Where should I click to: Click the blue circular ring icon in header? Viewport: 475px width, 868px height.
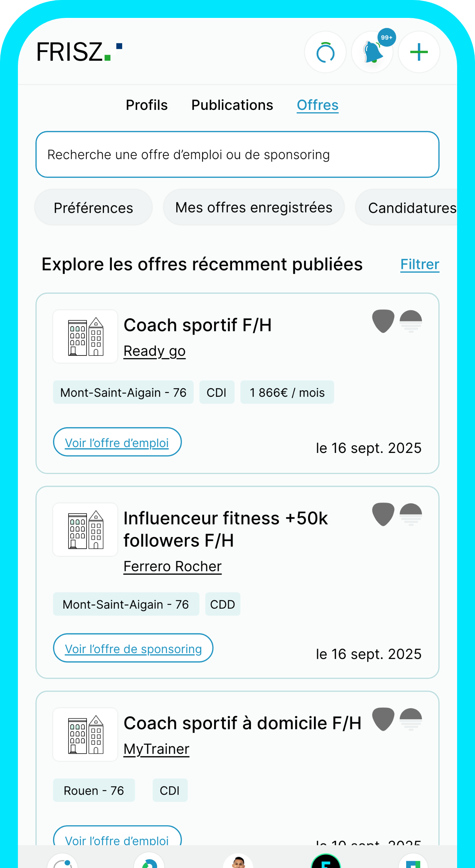[325, 52]
